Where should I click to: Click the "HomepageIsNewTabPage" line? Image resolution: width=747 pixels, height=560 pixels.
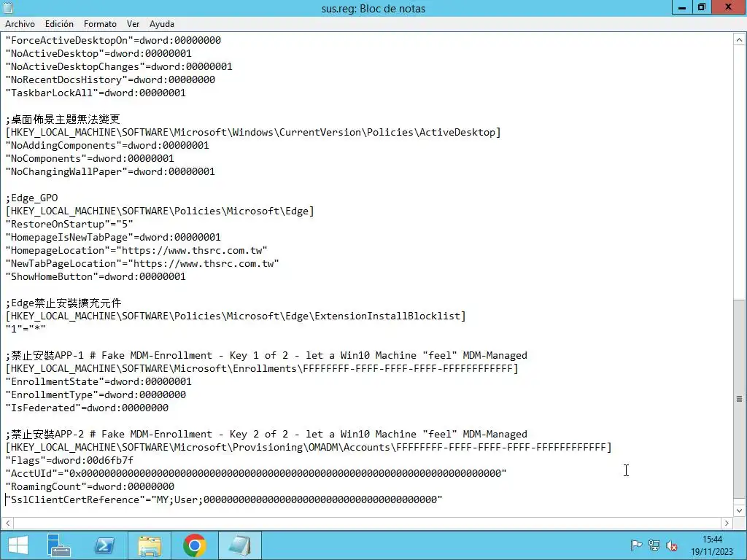(x=113, y=237)
